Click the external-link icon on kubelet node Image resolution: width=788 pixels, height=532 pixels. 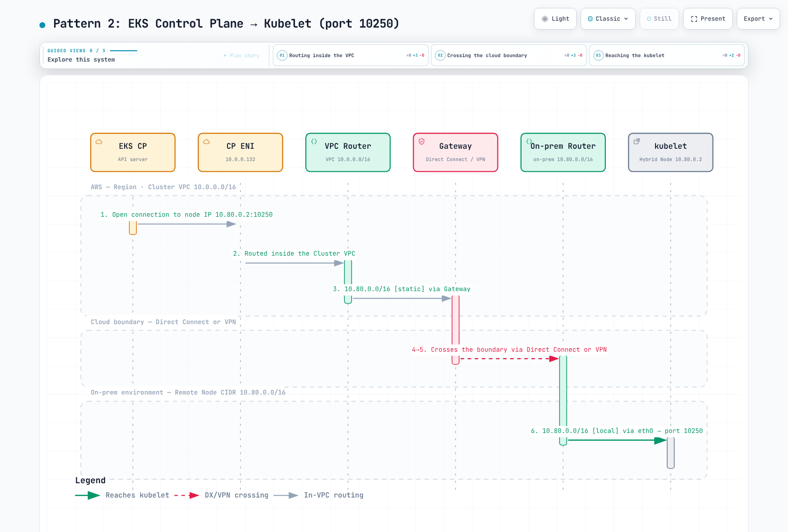tap(636, 141)
